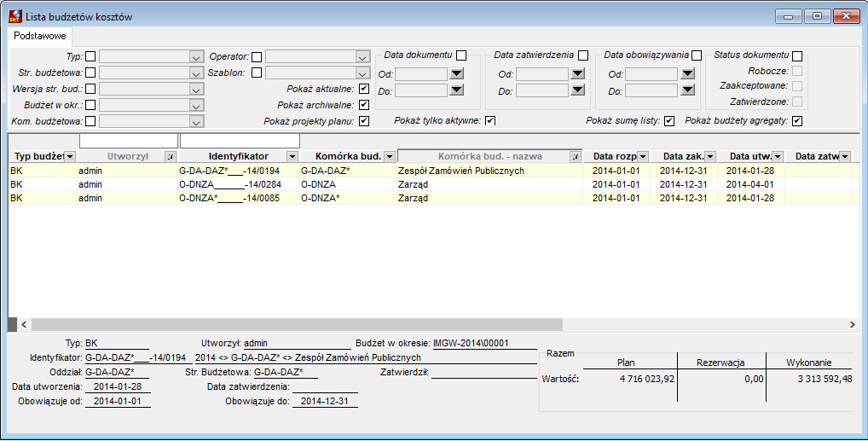Click filter icon on Utworzył column header

[171, 157]
